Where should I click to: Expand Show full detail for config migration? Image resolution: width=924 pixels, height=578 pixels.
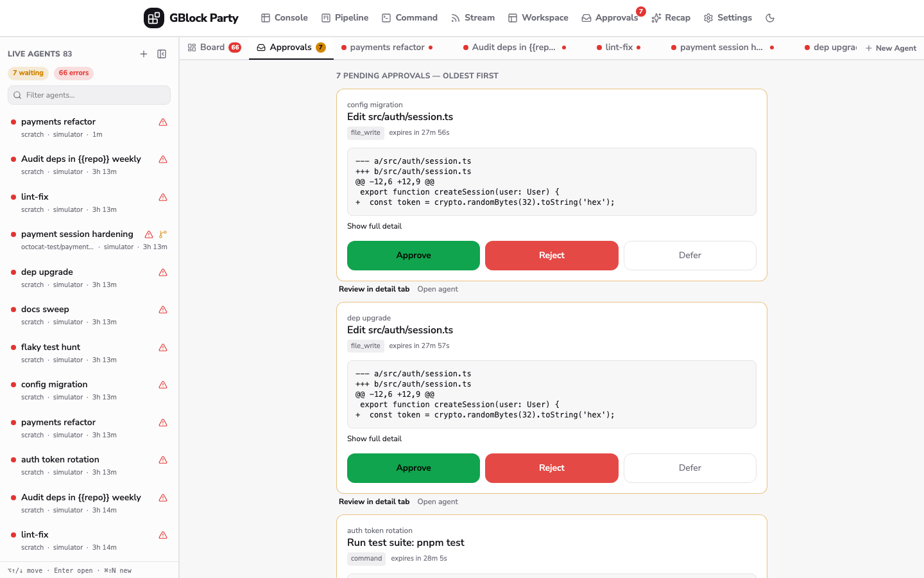tap(374, 226)
